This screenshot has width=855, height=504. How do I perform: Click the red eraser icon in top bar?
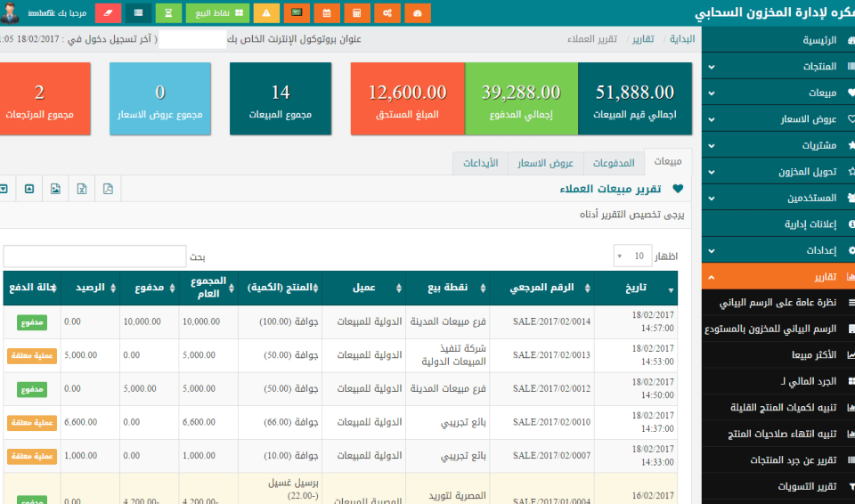[108, 13]
